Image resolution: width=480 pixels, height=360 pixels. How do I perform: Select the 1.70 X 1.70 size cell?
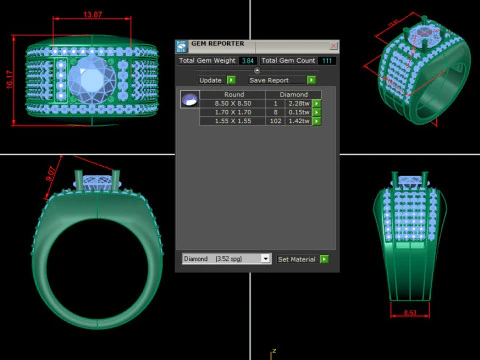pyautogui.click(x=233, y=112)
